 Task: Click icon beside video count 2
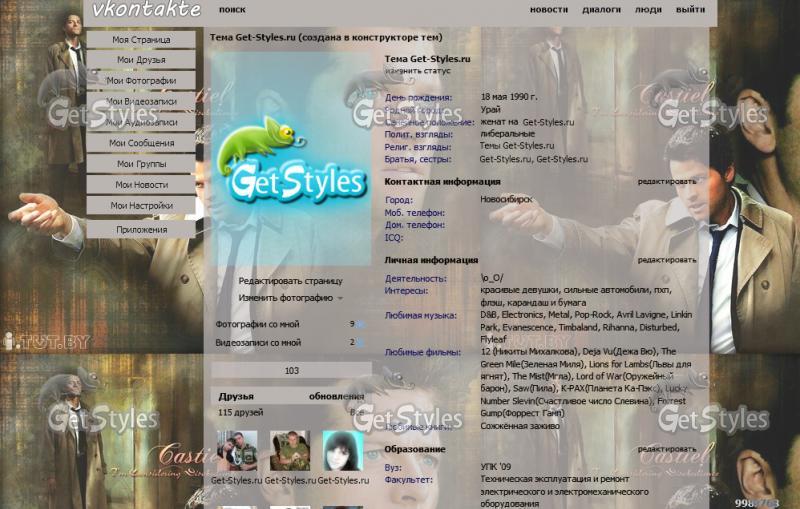click(x=360, y=342)
